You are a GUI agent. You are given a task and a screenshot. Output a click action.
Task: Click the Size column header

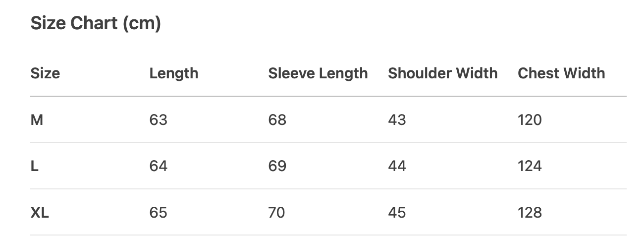pos(45,73)
